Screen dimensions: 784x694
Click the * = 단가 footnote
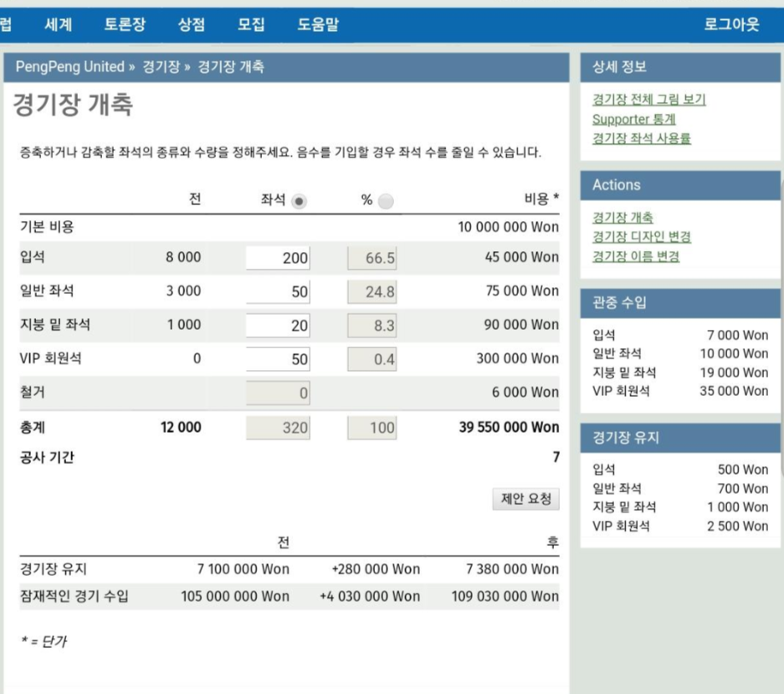tap(44, 641)
